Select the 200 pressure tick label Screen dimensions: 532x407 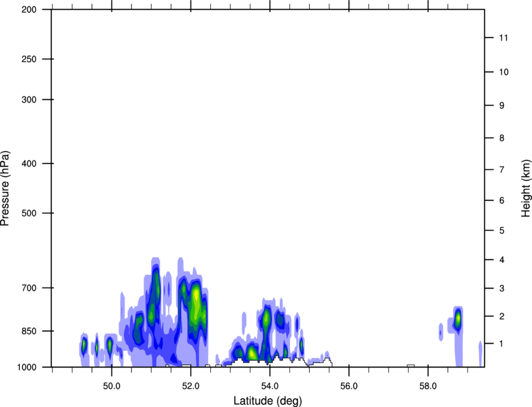pos(29,9)
